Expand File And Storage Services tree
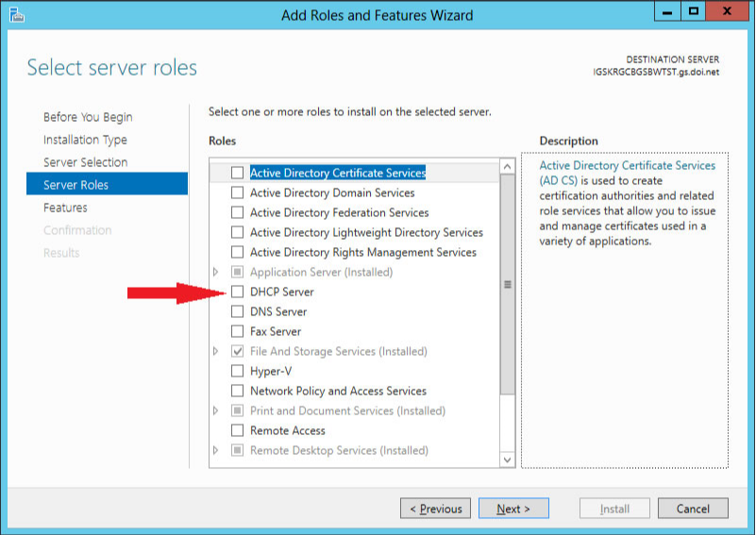The height and width of the screenshot is (535, 756). click(215, 351)
